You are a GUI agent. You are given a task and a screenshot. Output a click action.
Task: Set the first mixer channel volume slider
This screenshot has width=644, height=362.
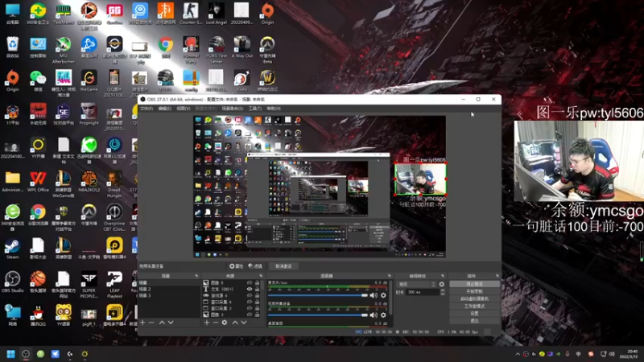[x=318, y=295]
